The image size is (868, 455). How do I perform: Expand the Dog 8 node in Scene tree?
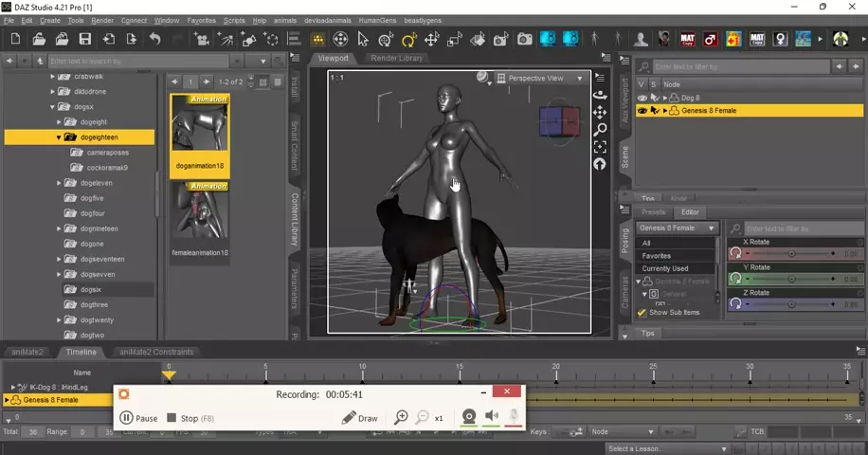pos(665,98)
